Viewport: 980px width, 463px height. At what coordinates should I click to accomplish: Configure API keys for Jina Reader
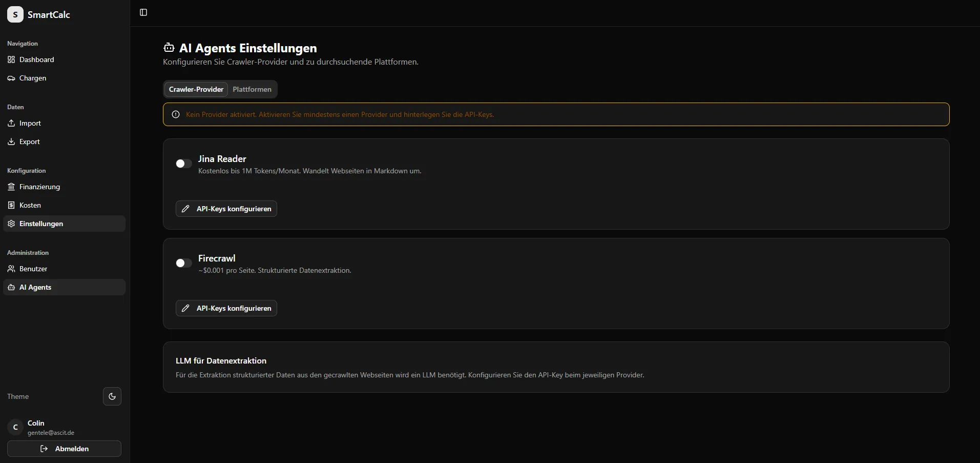[x=226, y=209]
